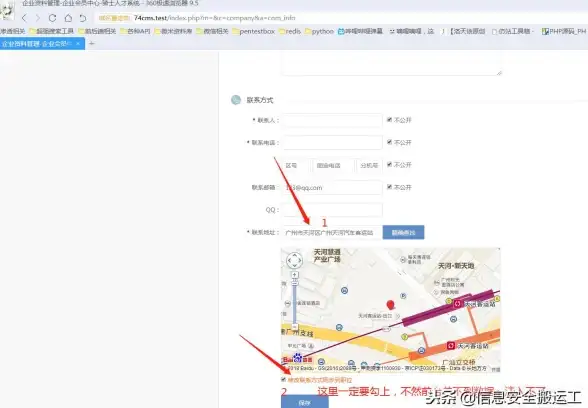Screen dimensions: 588x408
Task: Click lower red metro icon 天河客运站
Action: 451,345
